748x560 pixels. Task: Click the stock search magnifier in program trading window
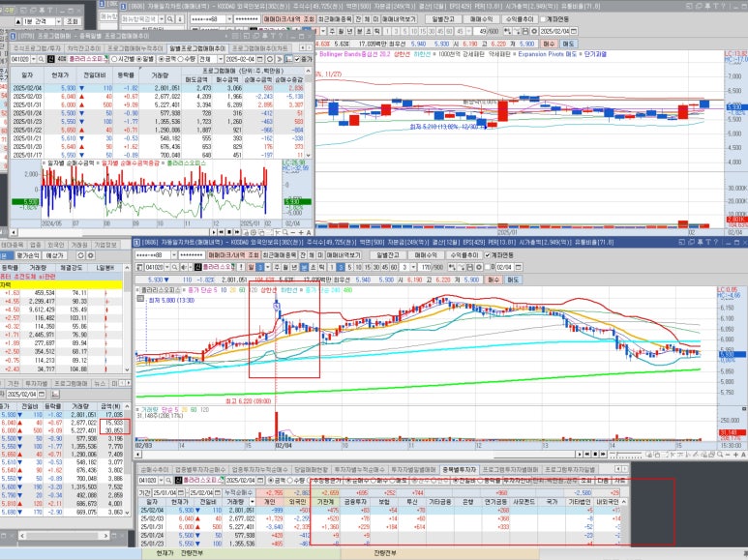42,59
